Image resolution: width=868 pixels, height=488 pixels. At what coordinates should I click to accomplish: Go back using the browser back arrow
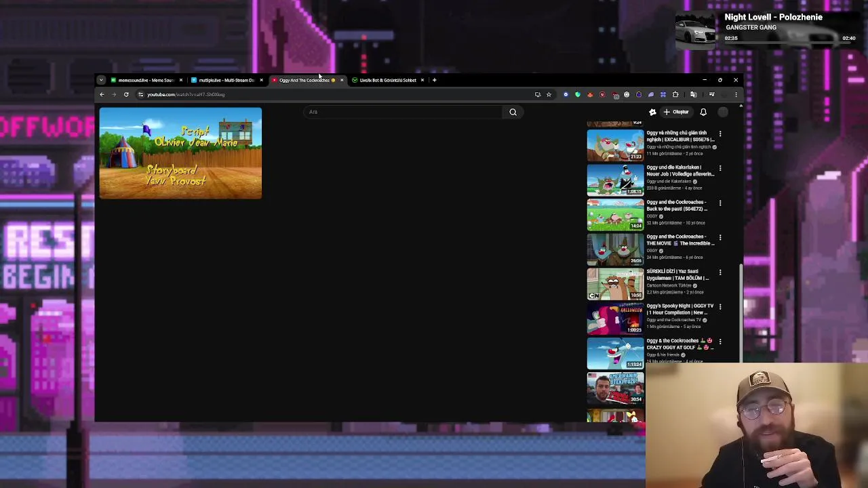102,94
